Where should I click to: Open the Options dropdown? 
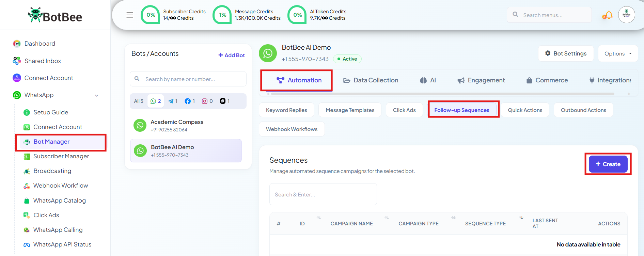tap(618, 53)
